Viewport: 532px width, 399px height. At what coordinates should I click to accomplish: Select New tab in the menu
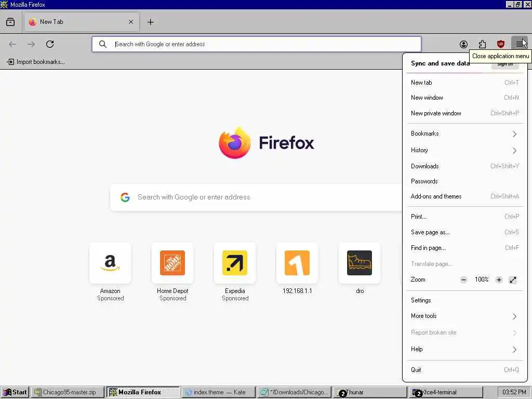[x=465, y=83]
